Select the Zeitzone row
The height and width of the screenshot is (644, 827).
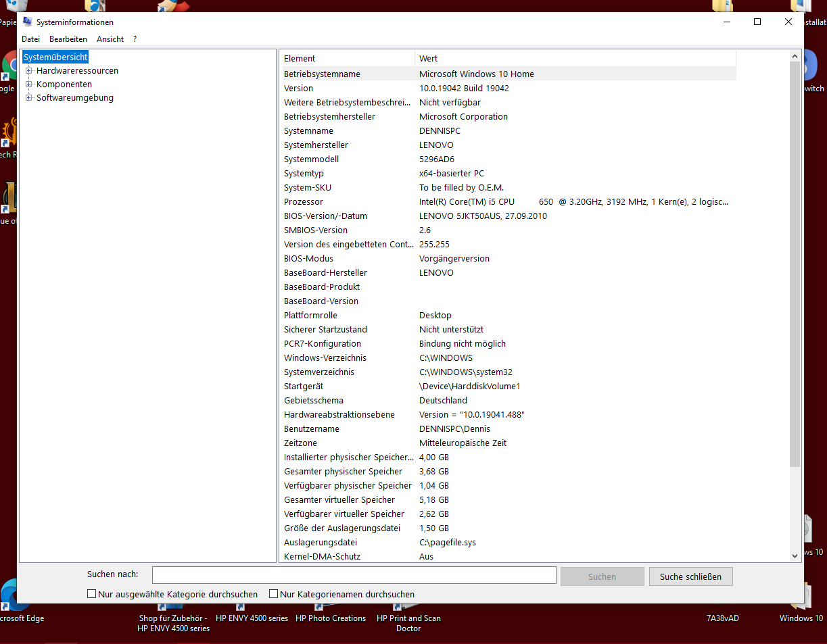[509, 443]
